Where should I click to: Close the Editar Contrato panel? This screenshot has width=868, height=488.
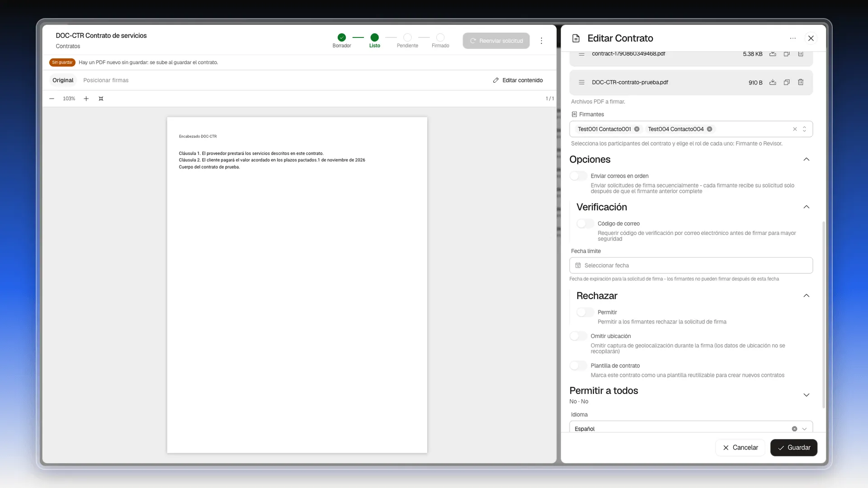click(x=811, y=38)
